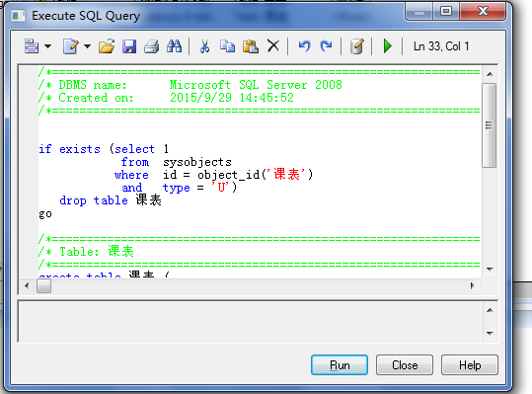The image size is (532, 394).
Task: Click the editor menu icon in toolbar
Action: 32,46
